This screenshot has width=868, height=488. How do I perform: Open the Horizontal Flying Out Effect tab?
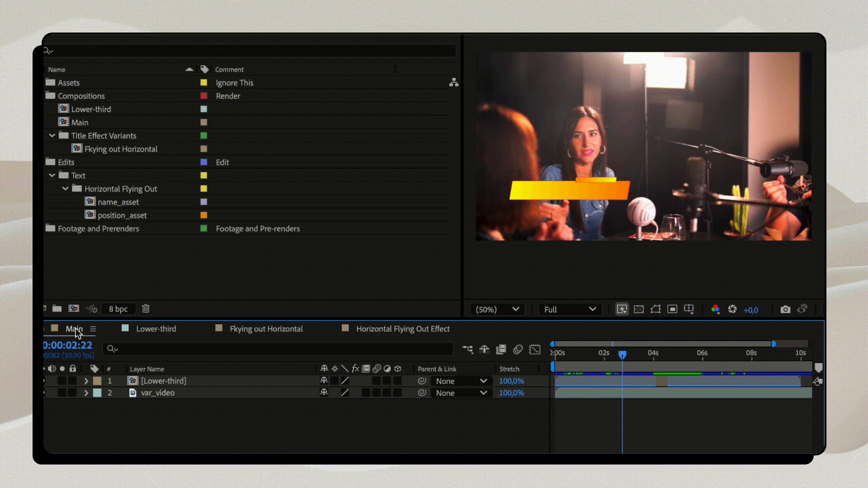tap(402, 329)
